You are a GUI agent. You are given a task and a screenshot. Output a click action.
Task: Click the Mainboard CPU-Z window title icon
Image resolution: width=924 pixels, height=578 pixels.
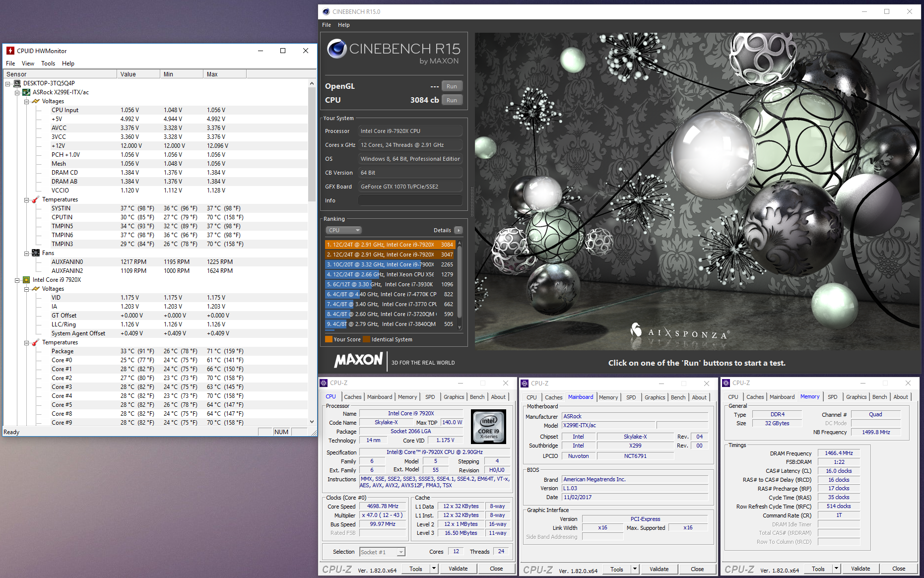[x=525, y=384]
